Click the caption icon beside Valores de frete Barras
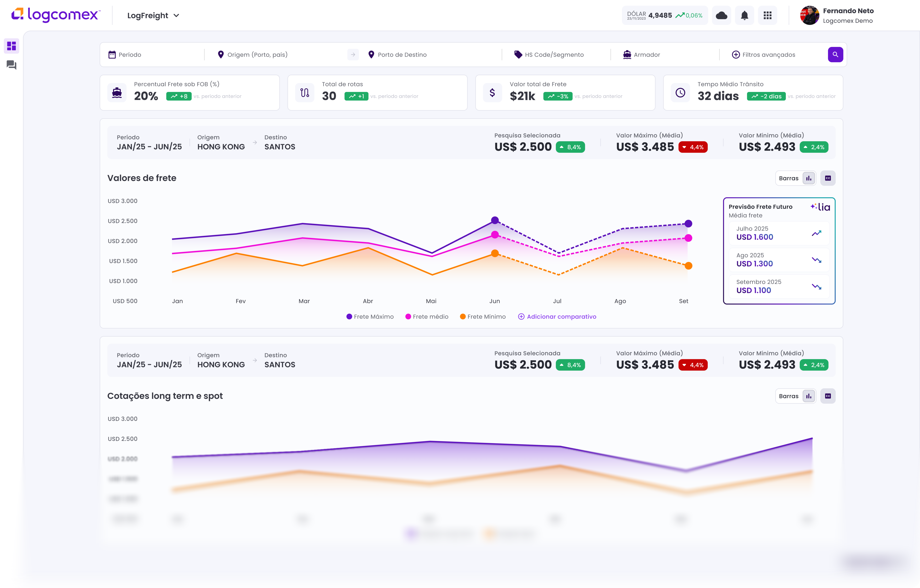 pos(828,178)
